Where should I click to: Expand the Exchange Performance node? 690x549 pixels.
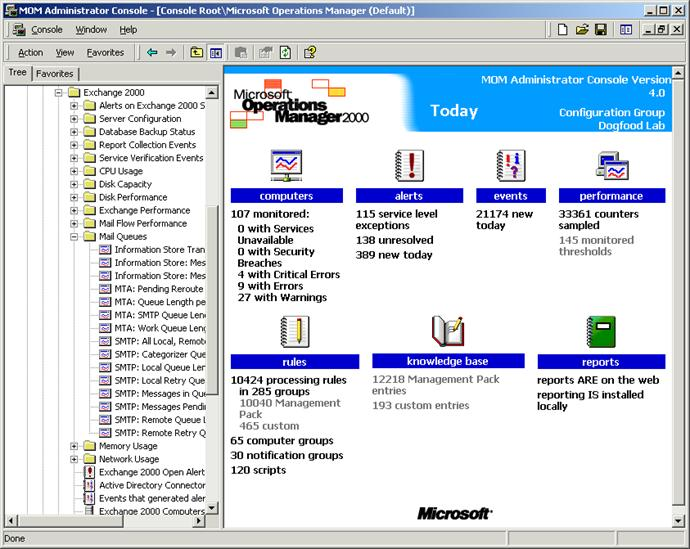pyautogui.click(x=74, y=211)
